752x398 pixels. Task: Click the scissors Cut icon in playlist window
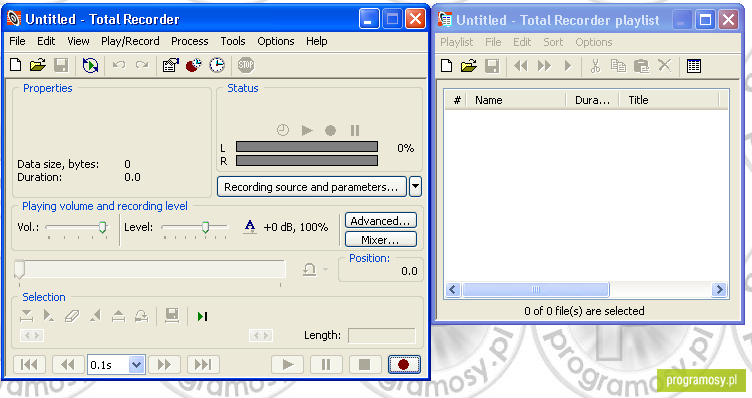coord(595,66)
